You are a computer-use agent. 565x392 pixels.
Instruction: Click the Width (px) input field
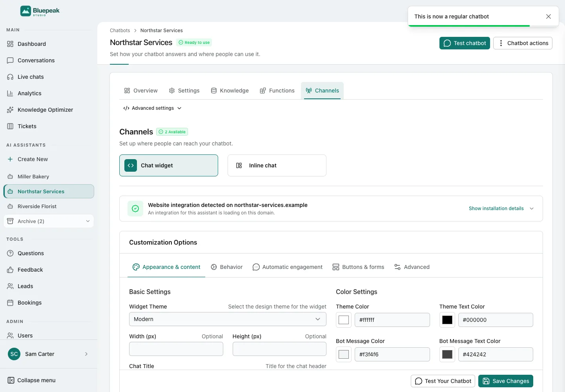tap(176, 349)
